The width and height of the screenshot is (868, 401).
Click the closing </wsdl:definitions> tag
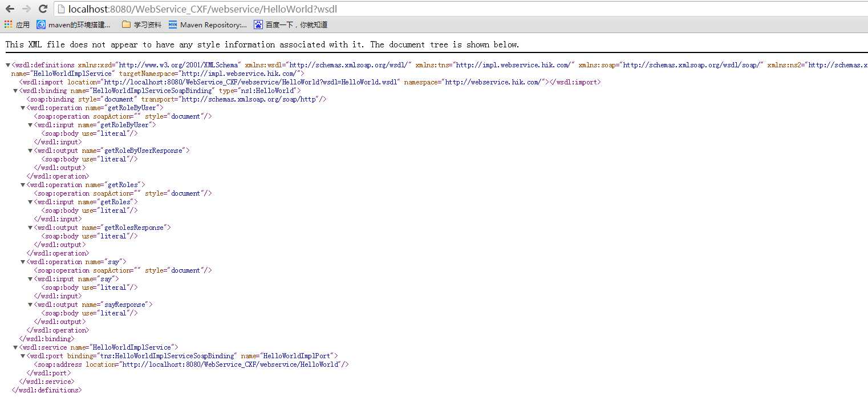(47, 390)
